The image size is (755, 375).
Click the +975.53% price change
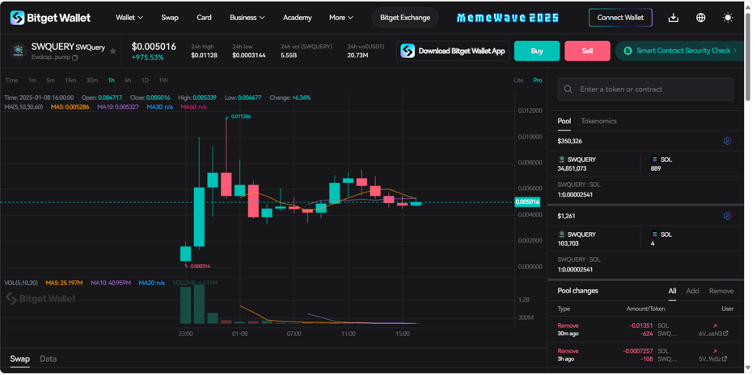[147, 58]
